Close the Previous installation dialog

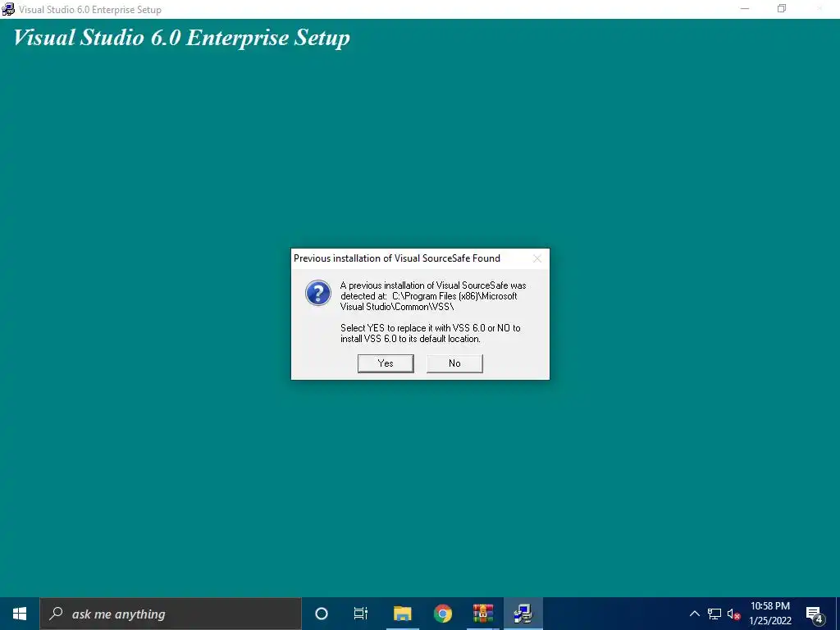[537, 258]
